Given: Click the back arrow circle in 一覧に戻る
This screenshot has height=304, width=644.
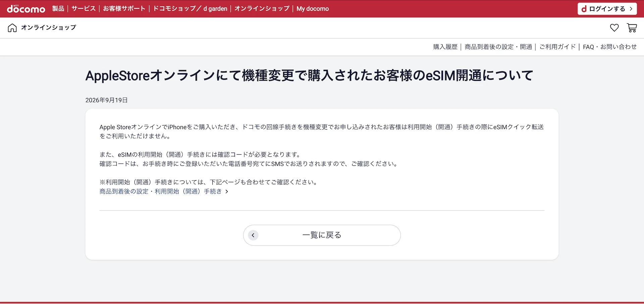Looking at the screenshot, I should click(253, 235).
